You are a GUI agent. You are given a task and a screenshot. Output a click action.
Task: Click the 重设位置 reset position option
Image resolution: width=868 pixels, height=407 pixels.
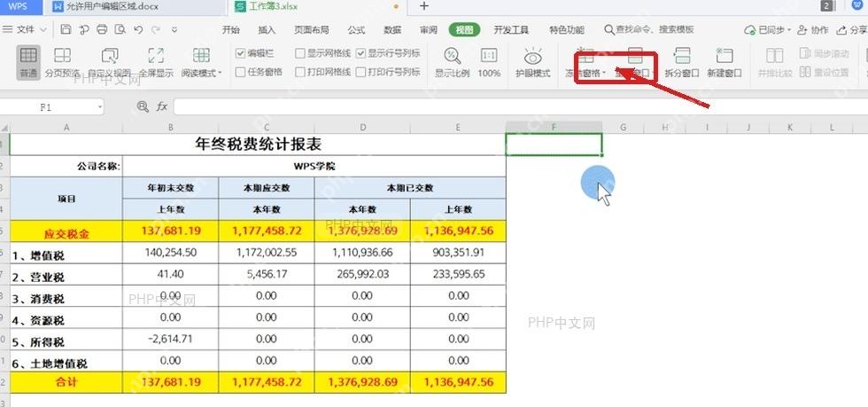[824, 72]
